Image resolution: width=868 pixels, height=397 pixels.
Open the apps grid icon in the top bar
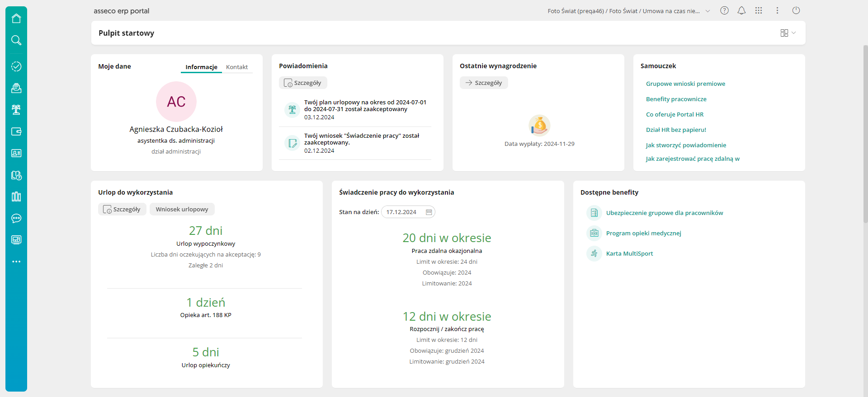click(759, 10)
